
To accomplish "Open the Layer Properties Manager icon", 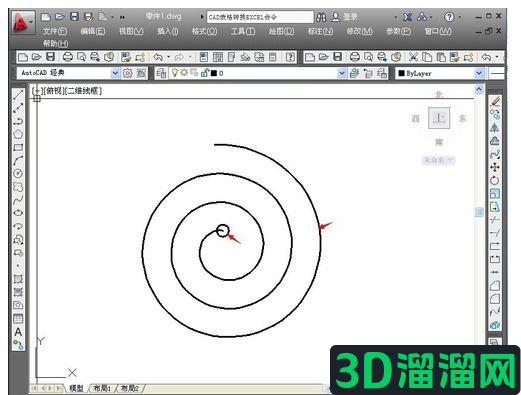I will (162, 73).
